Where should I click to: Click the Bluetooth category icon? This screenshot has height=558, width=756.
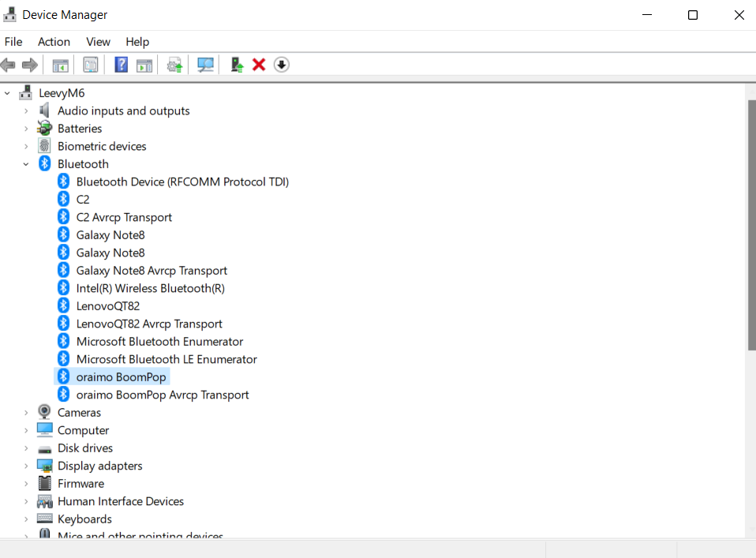[x=45, y=163]
